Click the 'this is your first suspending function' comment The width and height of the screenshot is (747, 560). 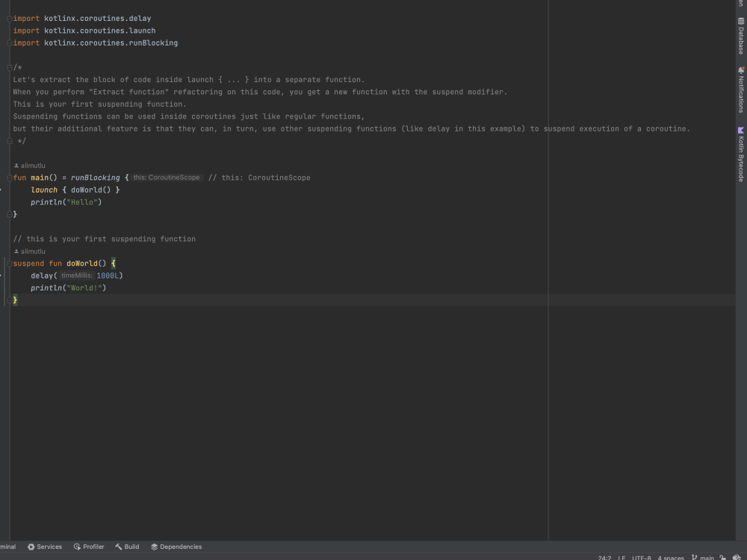click(x=105, y=239)
